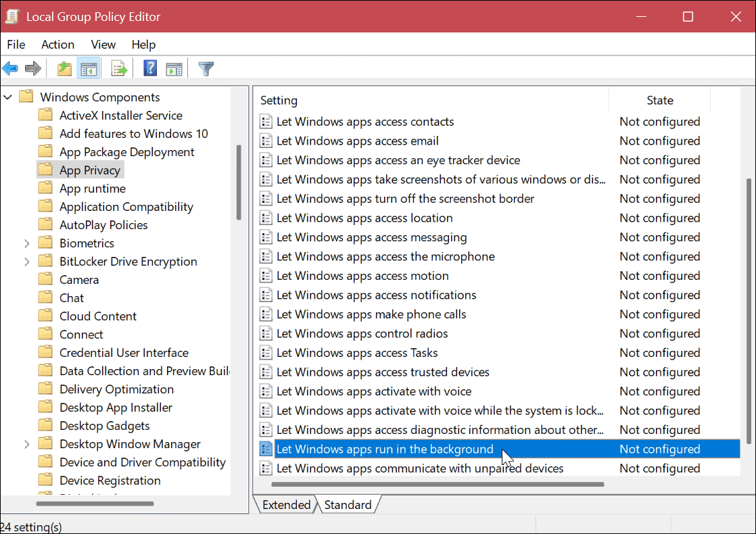Select App Package Deployment folder
Image resolution: width=756 pixels, height=534 pixels.
[x=127, y=152]
